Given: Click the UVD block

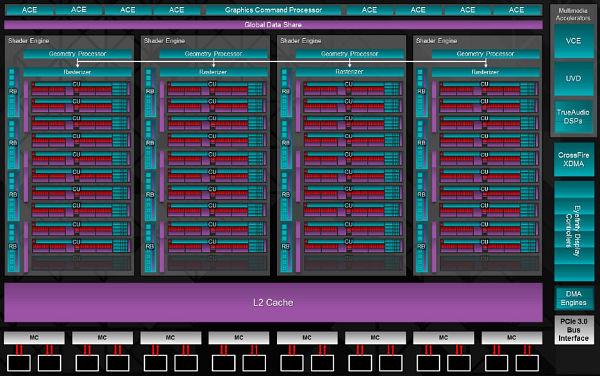Looking at the screenshot, I should coord(574,79).
